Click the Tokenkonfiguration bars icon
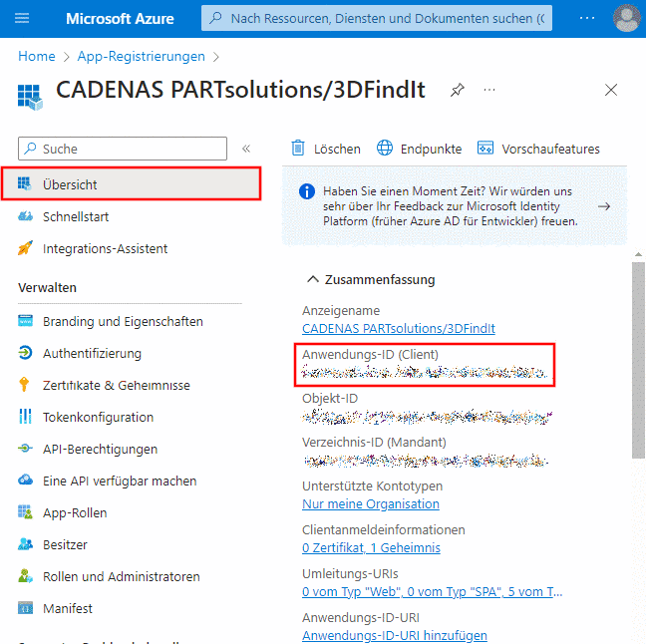This screenshot has height=644, width=646. (x=25, y=416)
